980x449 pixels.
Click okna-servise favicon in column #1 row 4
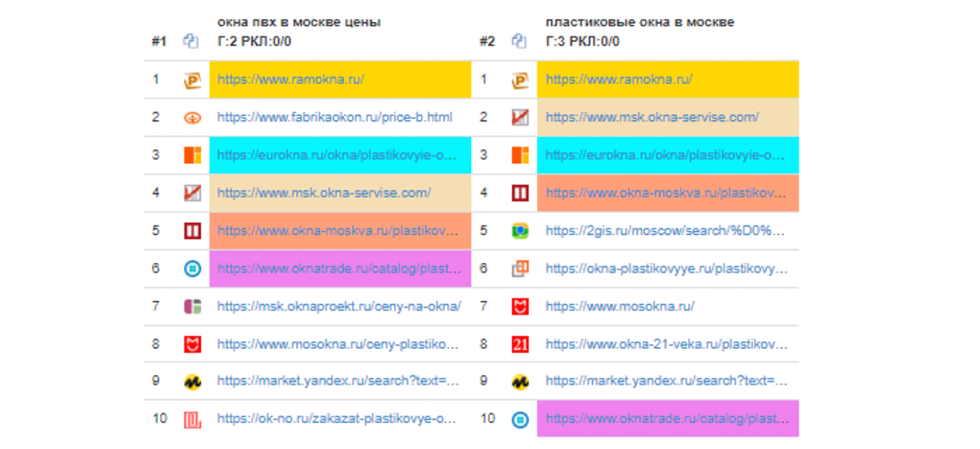[193, 193]
